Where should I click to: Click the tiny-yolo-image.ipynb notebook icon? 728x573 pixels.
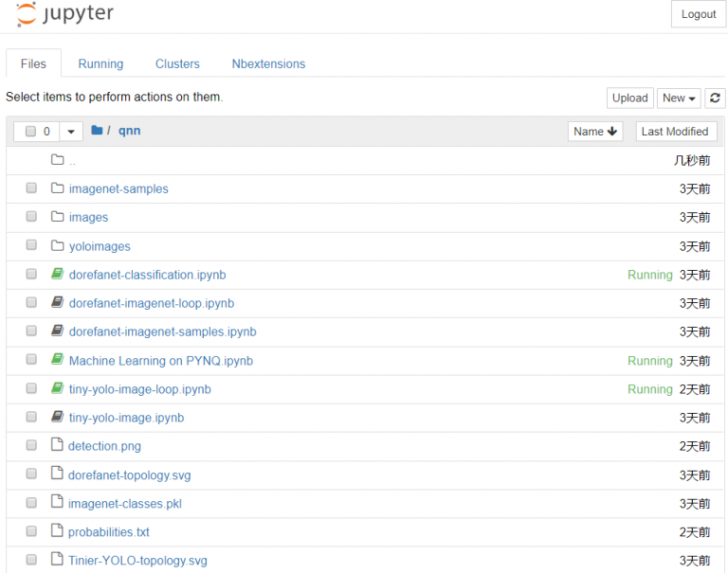[x=57, y=418]
